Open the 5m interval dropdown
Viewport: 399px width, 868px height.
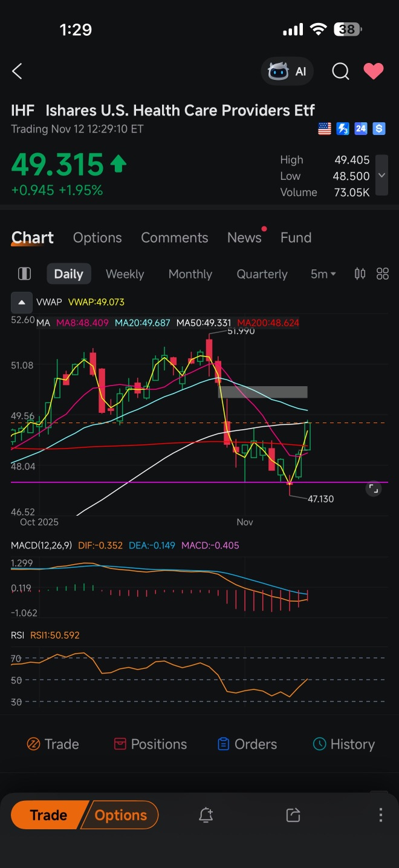pyautogui.click(x=323, y=274)
